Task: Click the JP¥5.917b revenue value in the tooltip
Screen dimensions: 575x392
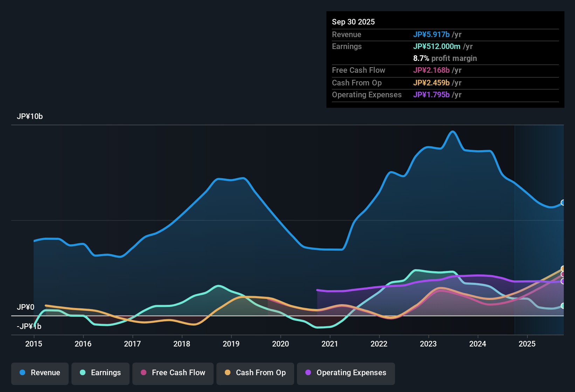Action: 431,34
